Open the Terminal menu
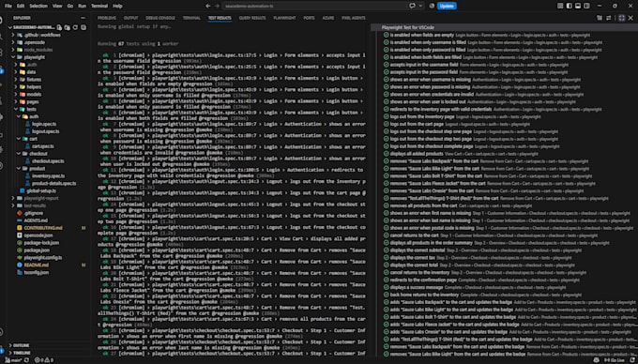 pyautogui.click(x=99, y=6)
